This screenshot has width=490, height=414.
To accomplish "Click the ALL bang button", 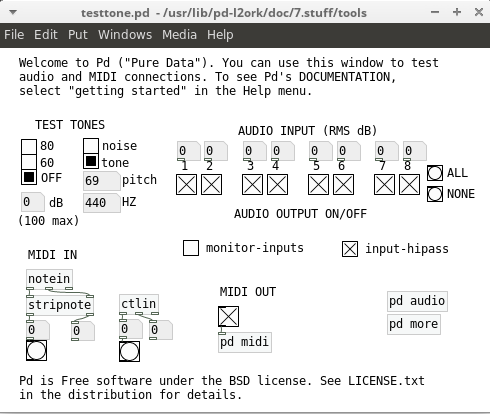I will pyautogui.click(x=435, y=173).
